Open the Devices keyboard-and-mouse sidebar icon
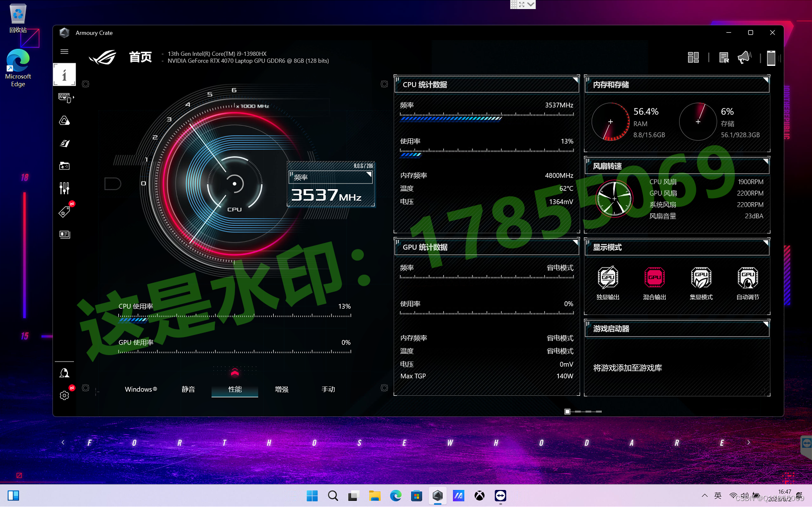812x507 pixels. pos(65,98)
